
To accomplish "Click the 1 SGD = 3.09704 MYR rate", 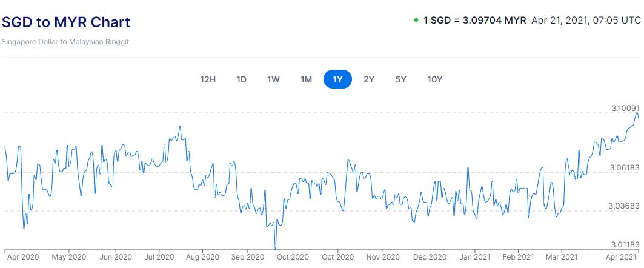I will [474, 20].
